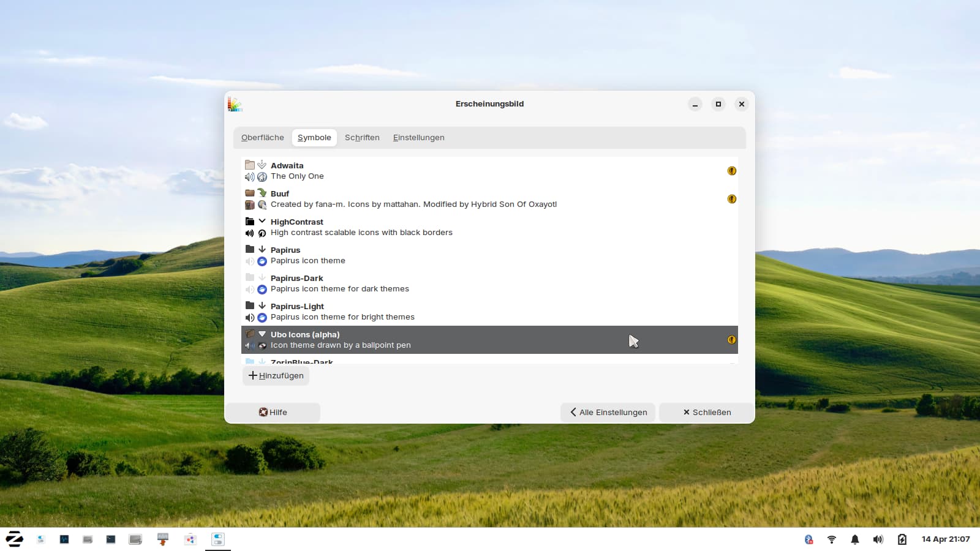Open the Wi-Fi network tray icon
980x551 pixels.
(x=832, y=539)
